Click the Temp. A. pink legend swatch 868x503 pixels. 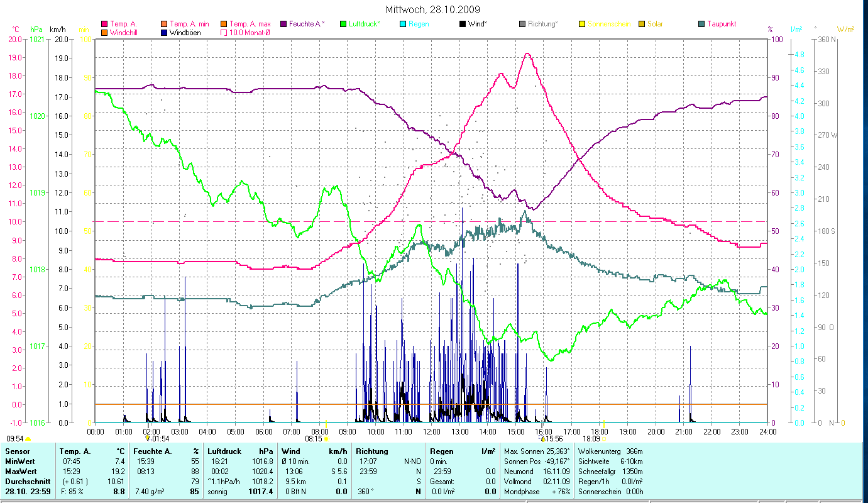(104, 24)
